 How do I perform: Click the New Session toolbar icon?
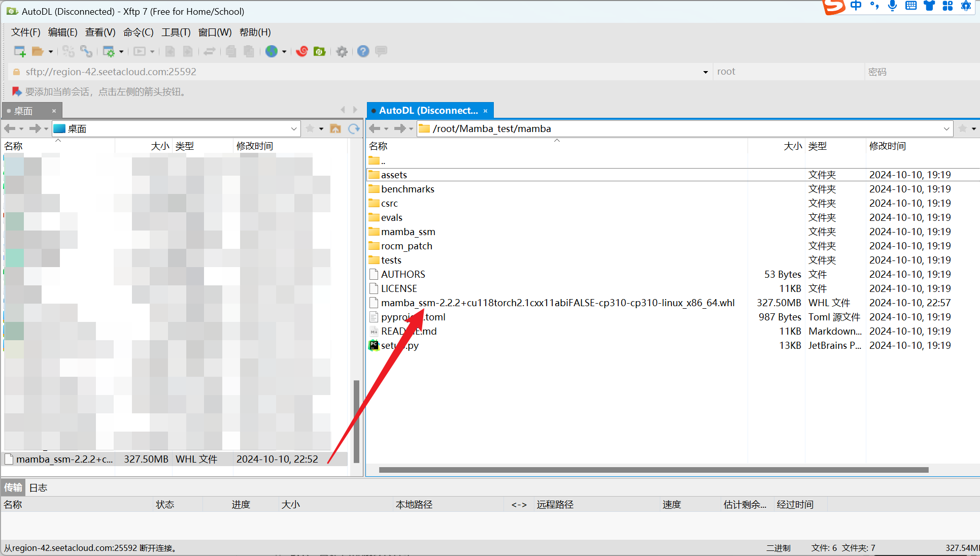coord(19,51)
